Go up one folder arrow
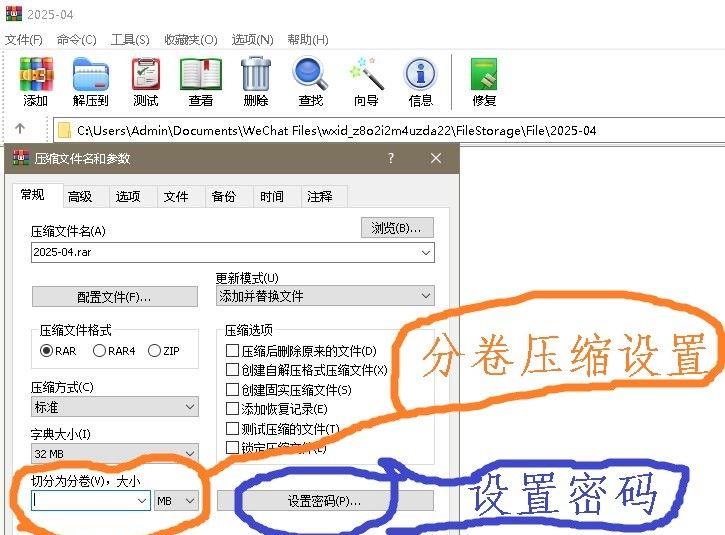Screen dimensions: 725x535 point(19,129)
